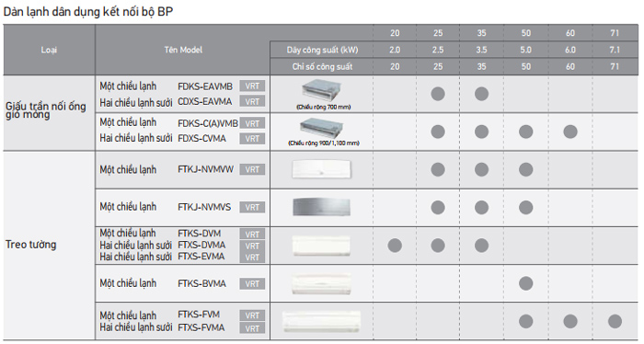Click the FTKS-FVM wide wall unit image
Screen dimensions: 644x344
(x=321, y=322)
